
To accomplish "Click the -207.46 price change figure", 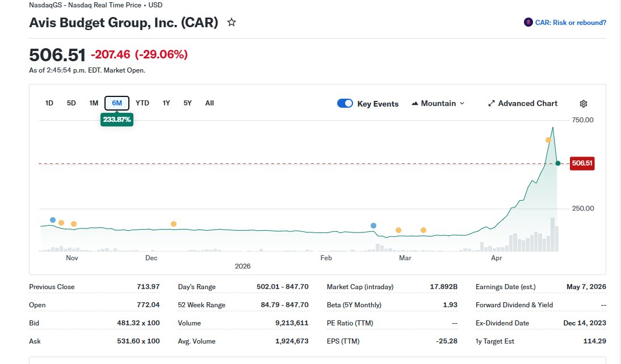I will click(111, 54).
